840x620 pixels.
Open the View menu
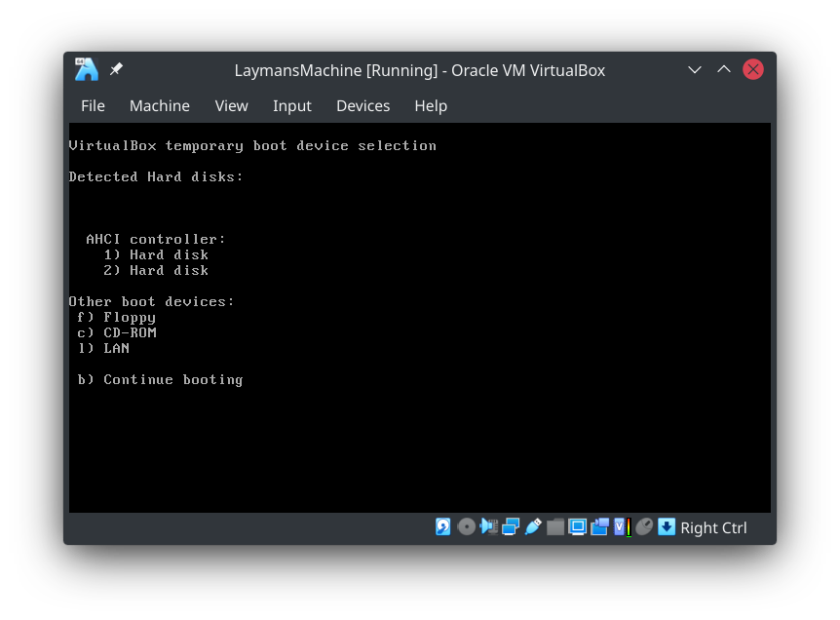(231, 106)
